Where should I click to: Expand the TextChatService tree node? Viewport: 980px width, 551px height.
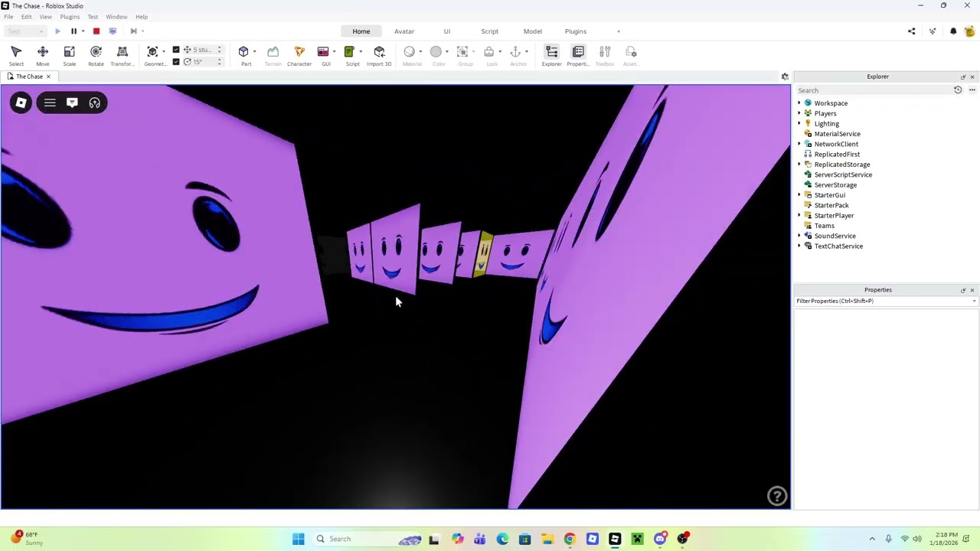[799, 246]
